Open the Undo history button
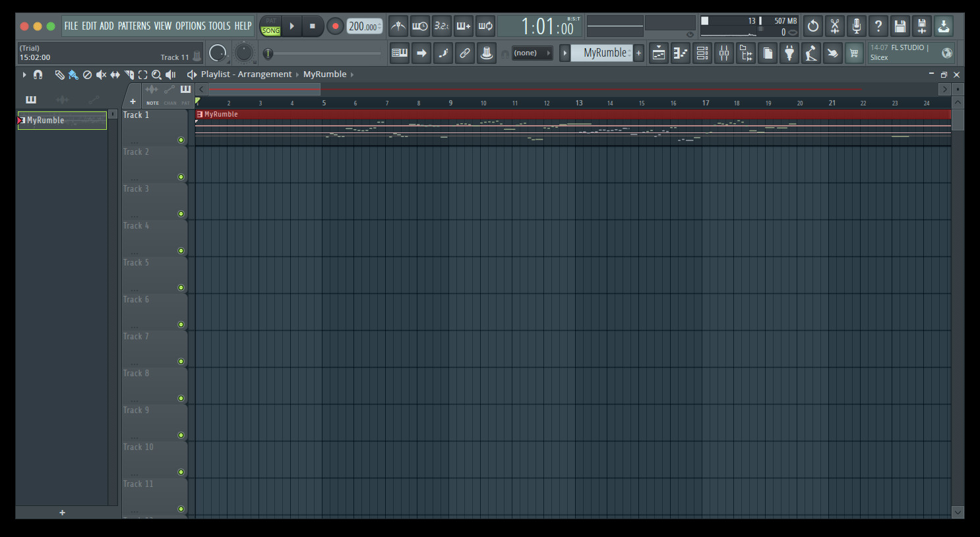 [813, 26]
